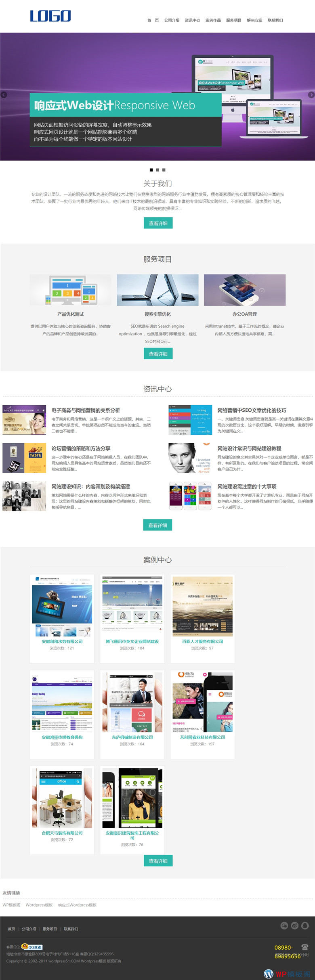Open the 搜索引擎优化 laptop image

[157, 290]
